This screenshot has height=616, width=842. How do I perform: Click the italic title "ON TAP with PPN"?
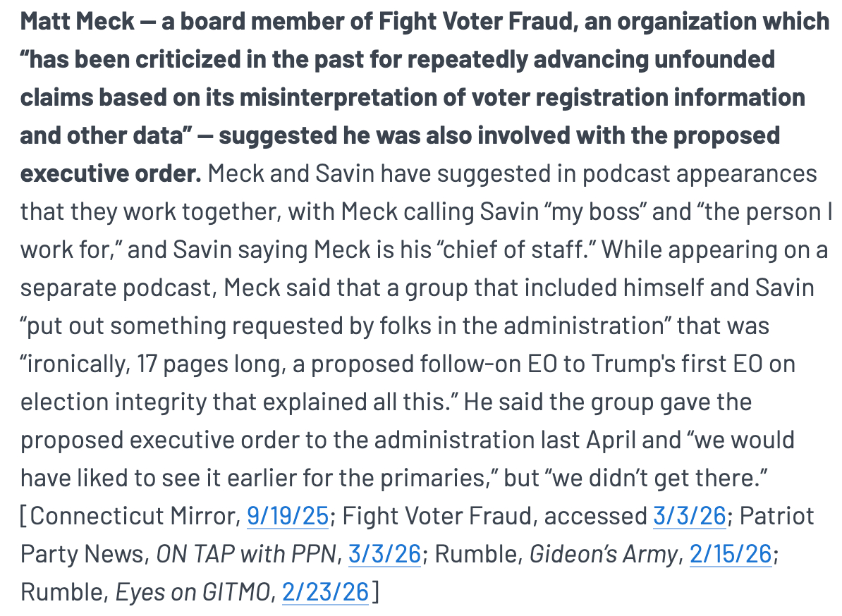tap(246, 555)
